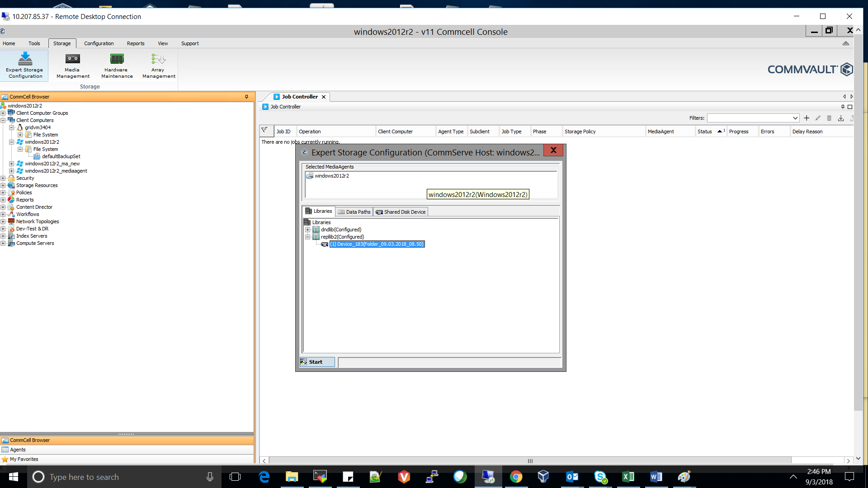Click Start in the Expert Storage dialog
This screenshot has height=488, width=868.
[316, 361]
